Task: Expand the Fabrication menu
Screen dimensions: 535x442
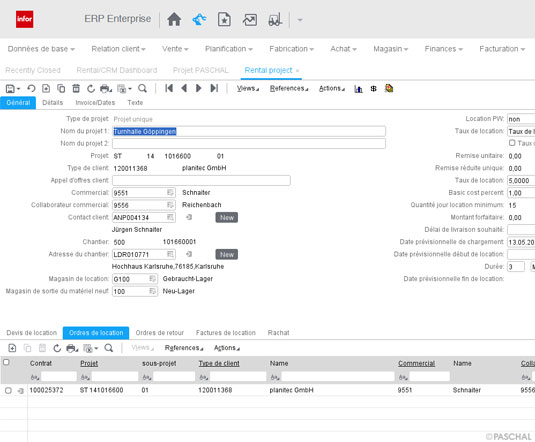Action: coord(291,49)
